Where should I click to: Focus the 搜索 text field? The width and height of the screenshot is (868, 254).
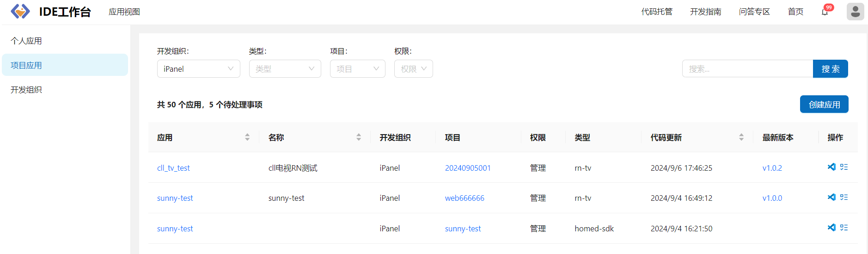coord(747,69)
